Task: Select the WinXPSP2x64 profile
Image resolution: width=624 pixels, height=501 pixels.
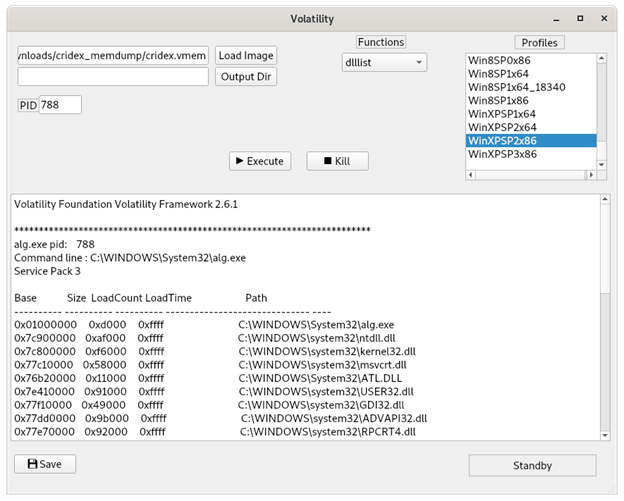Action: pos(531,127)
